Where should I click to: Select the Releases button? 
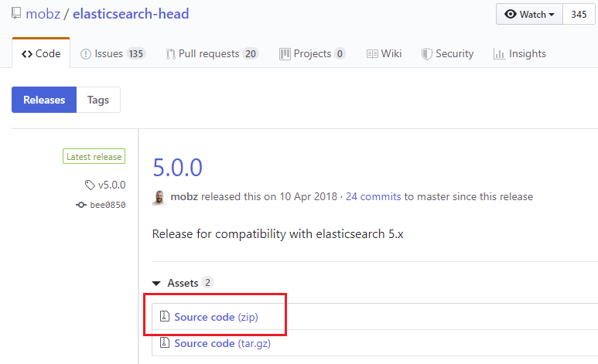coord(44,100)
